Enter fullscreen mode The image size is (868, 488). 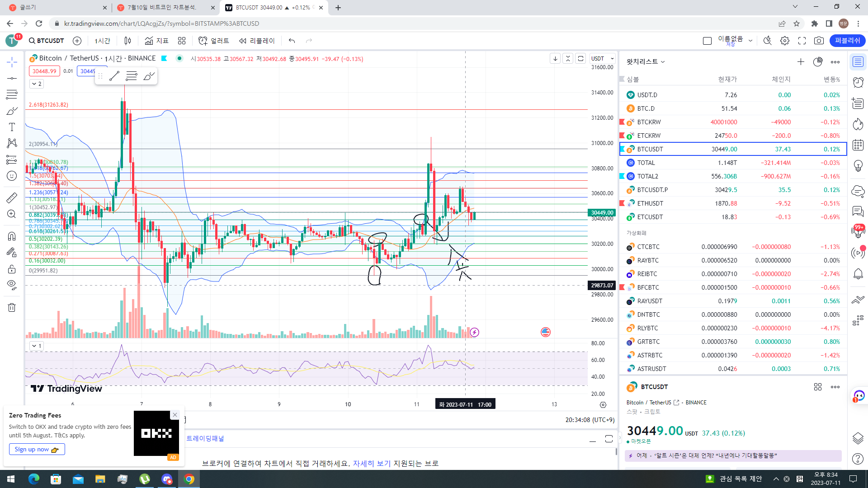(802, 41)
